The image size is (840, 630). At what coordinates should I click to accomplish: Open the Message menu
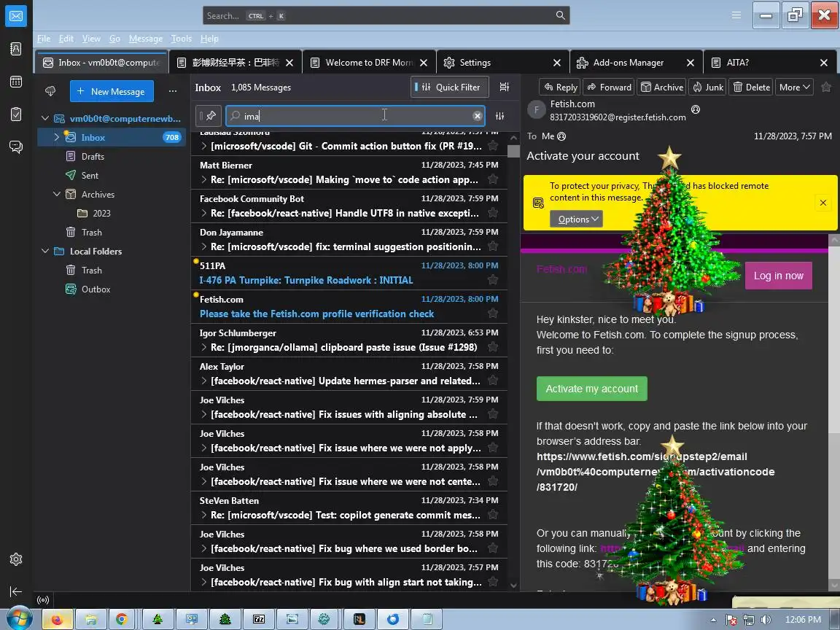(x=146, y=39)
